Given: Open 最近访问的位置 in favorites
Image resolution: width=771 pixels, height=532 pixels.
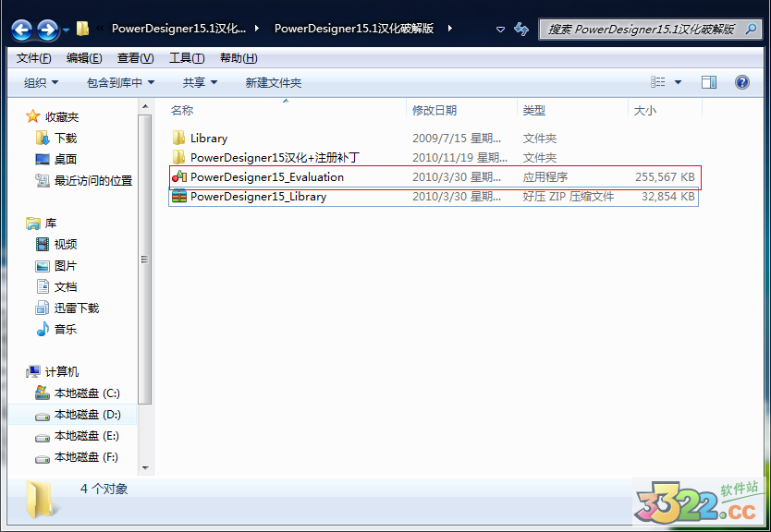Looking at the screenshot, I should [93, 181].
